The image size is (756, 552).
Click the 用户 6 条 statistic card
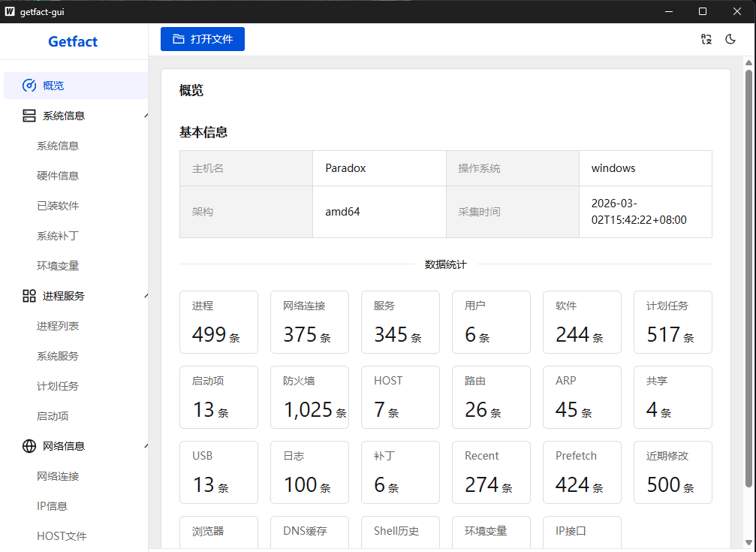pyautogui.click(x=491, y=322)
